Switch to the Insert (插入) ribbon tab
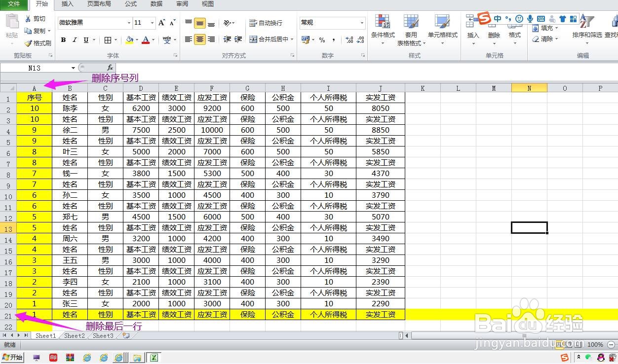This screenshot has width=618, height=364. tap(67, 4)
